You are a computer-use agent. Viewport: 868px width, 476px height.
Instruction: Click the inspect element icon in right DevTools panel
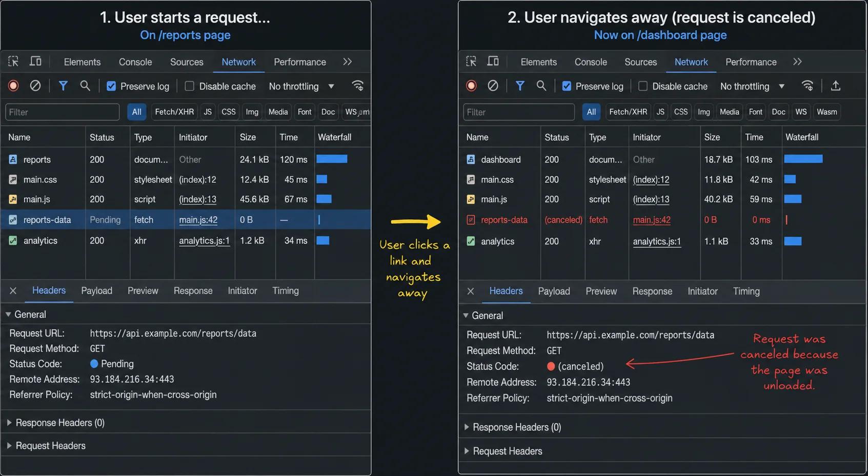tap(471, 61)
